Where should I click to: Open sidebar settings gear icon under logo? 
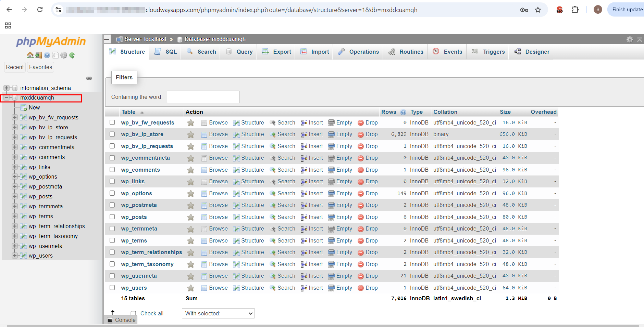[64, 55]
